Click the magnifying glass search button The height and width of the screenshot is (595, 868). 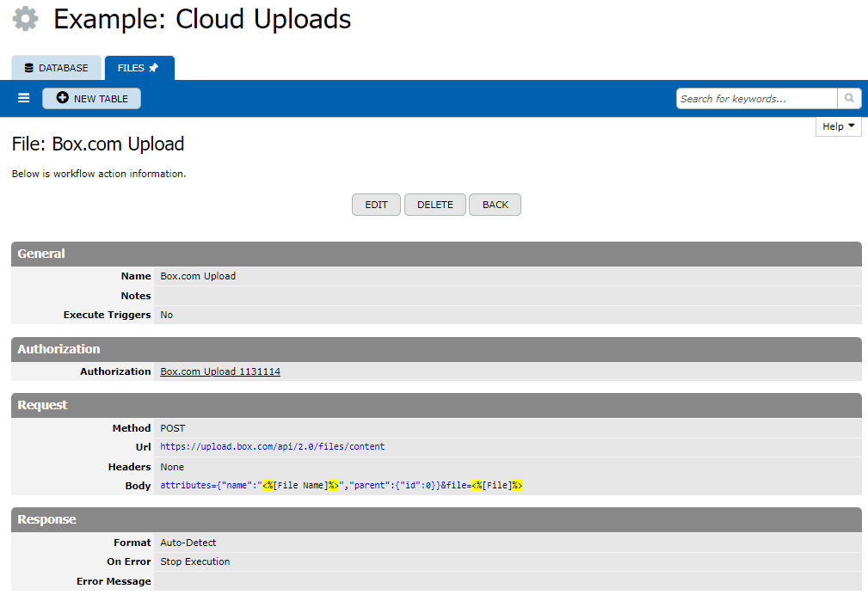(849, 99)
